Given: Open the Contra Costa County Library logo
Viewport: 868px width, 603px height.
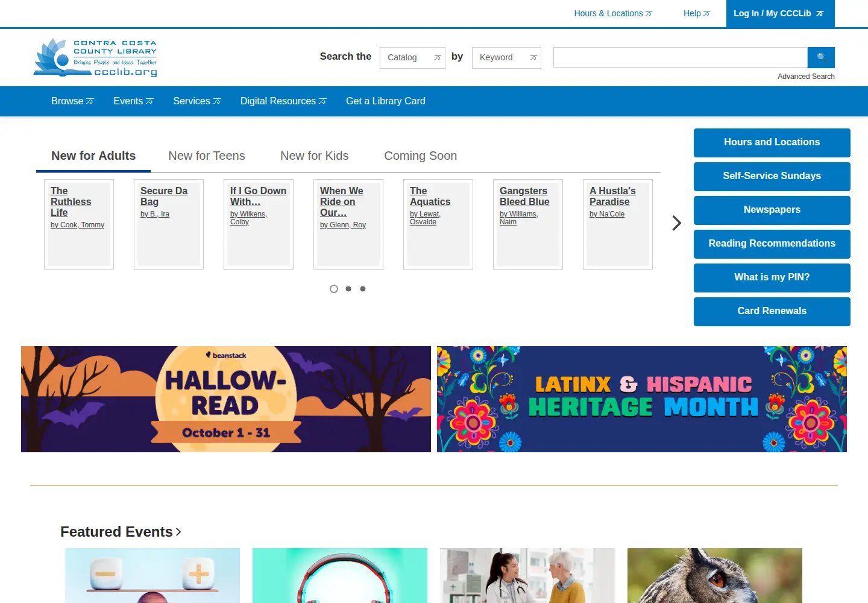Looking at the screenshot, I should point(95,58).
